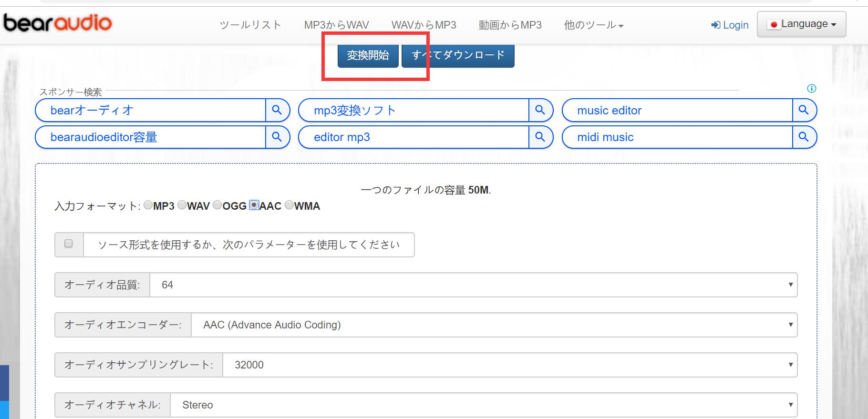Select WMA input format radio
The width and height of the screenshot is (868, 419).
click(289, 205)
